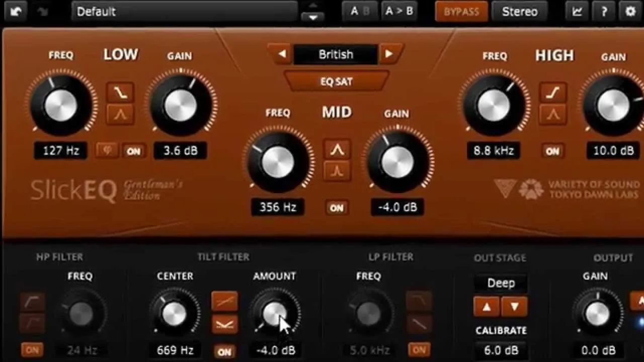The height and width of the screenshot is (362, 644).
Task: Disable the tilt filter ON switch
Action: 224,351
